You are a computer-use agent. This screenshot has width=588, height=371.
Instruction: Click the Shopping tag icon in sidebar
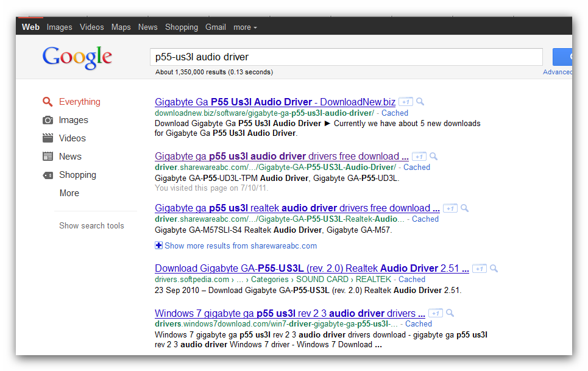(x=48, y=175)
